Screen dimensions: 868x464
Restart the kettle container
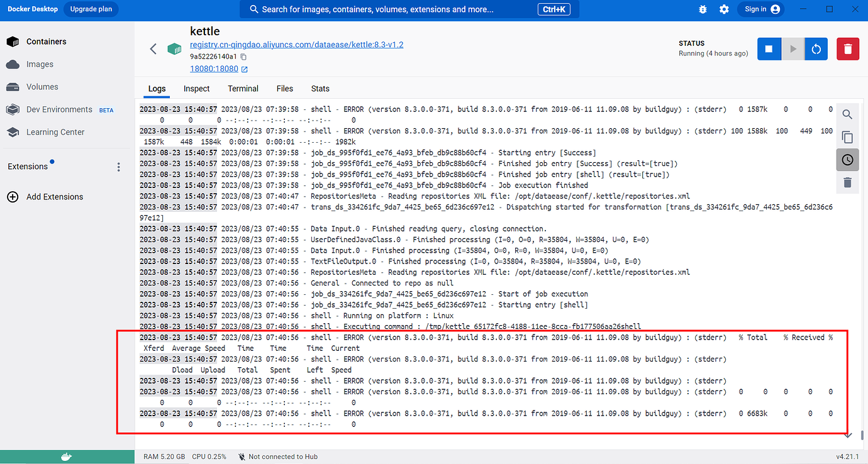(x=816, y=48)
